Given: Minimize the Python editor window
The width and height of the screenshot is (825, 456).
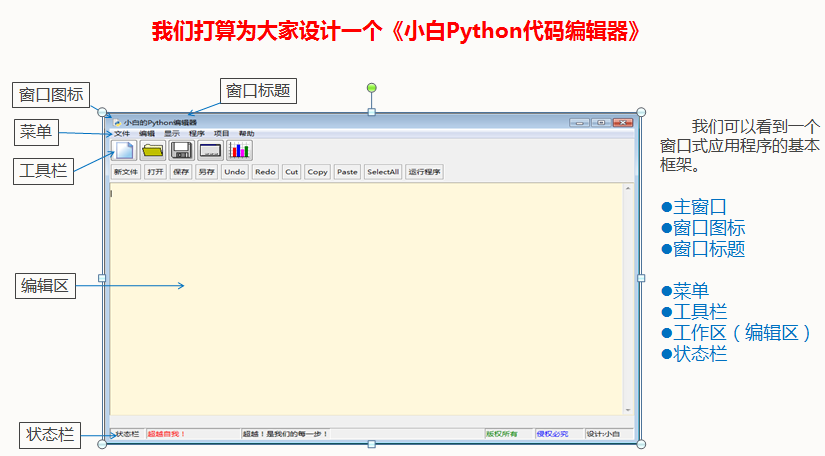Looking at the screenshot, I should [x=579, y=123].
